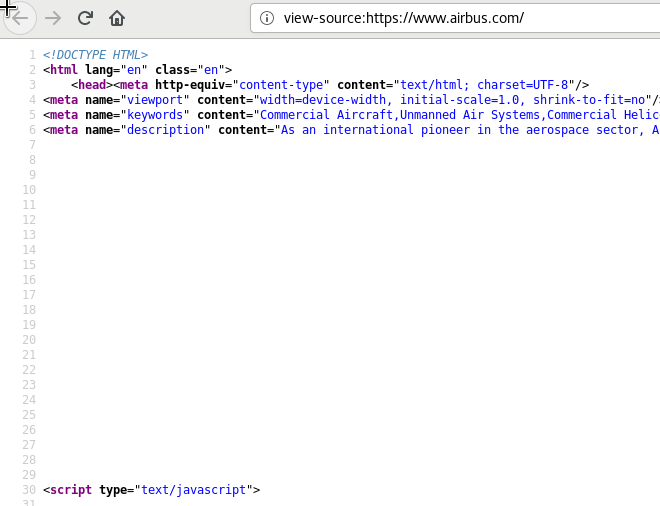Click "text/javascript" type value on line 30
The width and height of the screenshot is (660, 506).
194,490
